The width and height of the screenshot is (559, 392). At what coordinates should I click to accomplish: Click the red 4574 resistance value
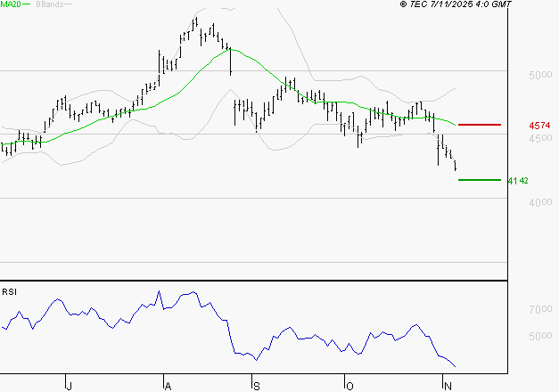(x=539, y=126)
